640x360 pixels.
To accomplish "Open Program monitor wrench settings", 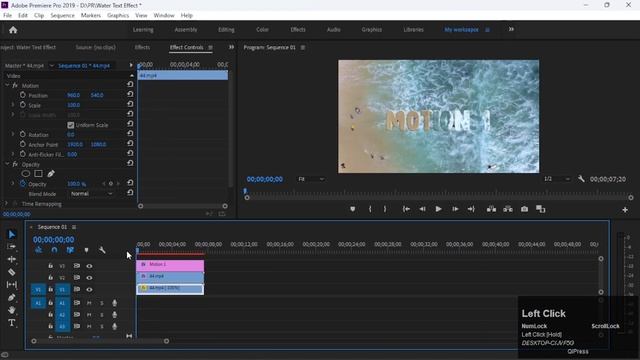I will tap(581, 179).
